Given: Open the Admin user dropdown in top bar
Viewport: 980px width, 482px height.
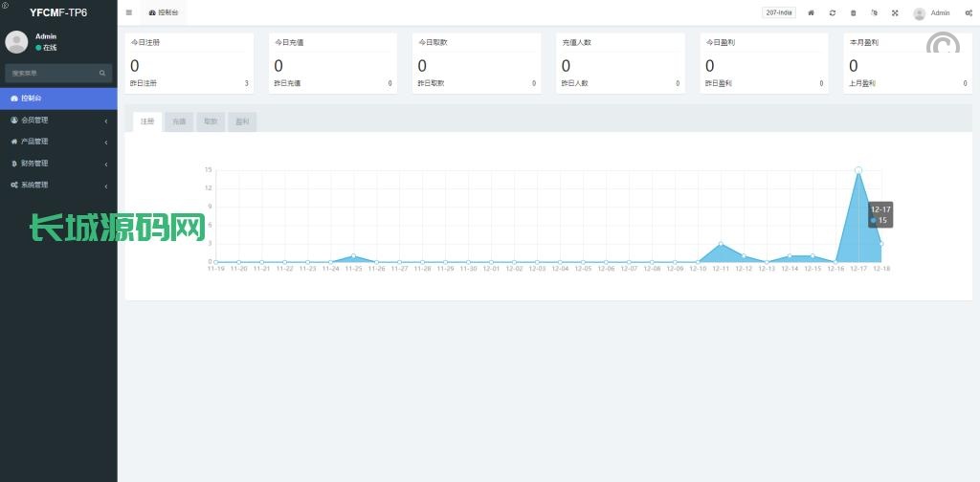Looking at the screenshot, I should click(931, 13).
